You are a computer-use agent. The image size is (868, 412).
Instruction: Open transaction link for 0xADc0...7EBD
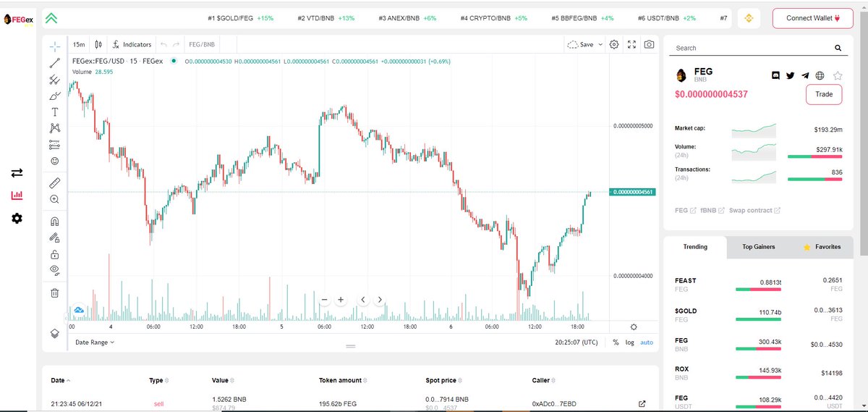click(641, 403)
